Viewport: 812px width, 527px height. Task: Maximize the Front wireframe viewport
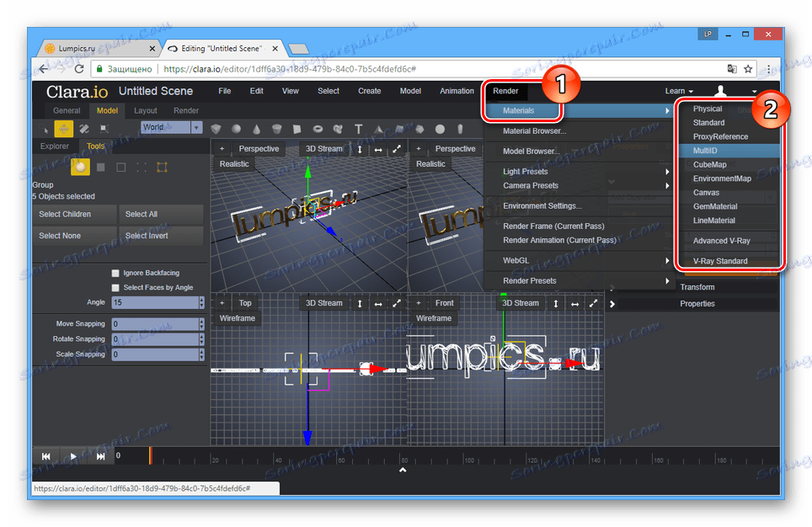593,303
